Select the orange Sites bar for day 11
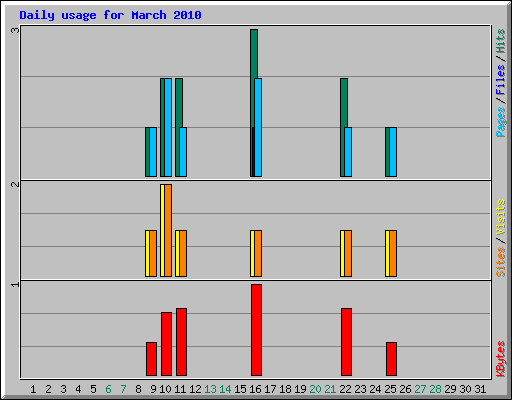The width and height of the screenshot is (512, 400). pos(183,253)
